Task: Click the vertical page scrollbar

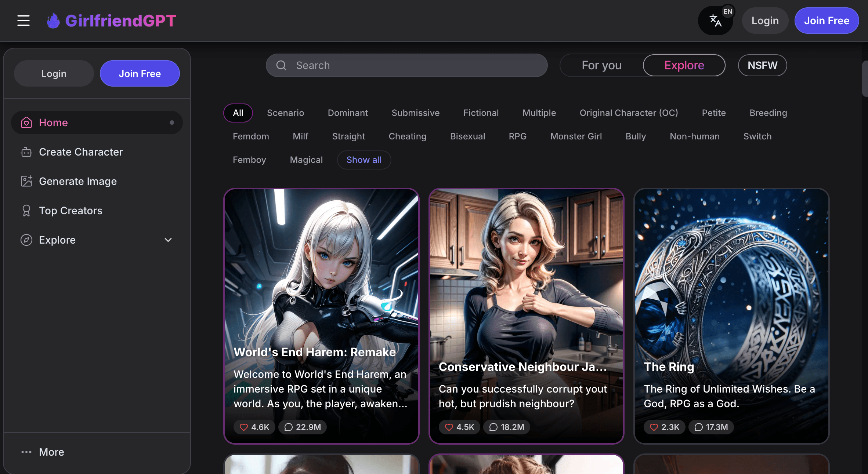Action: coord(865,79)
